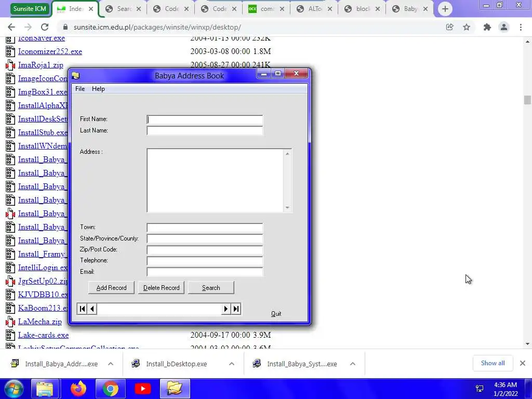Open Help menu in Babya Address Book
This screenshot has height=399, width=532.
click(x=98, y=88)
